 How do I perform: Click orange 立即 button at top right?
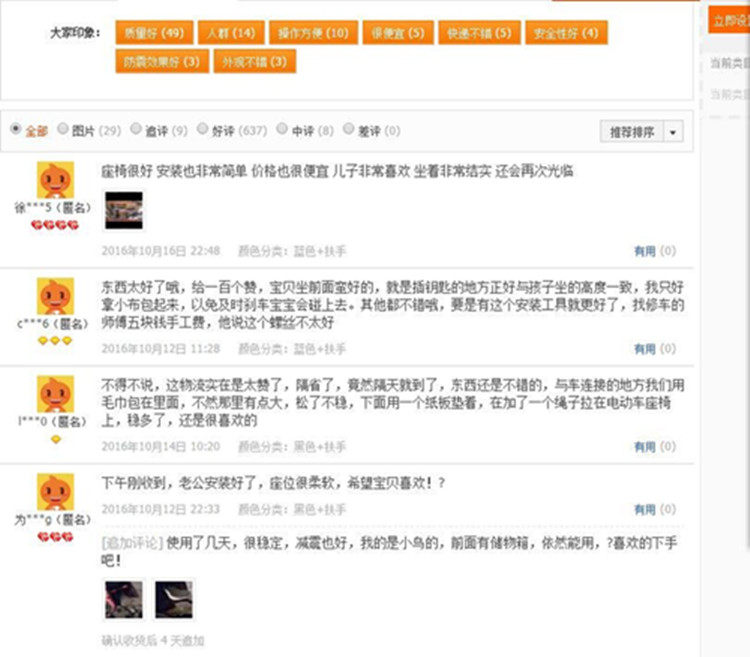(x=729, y=21)
